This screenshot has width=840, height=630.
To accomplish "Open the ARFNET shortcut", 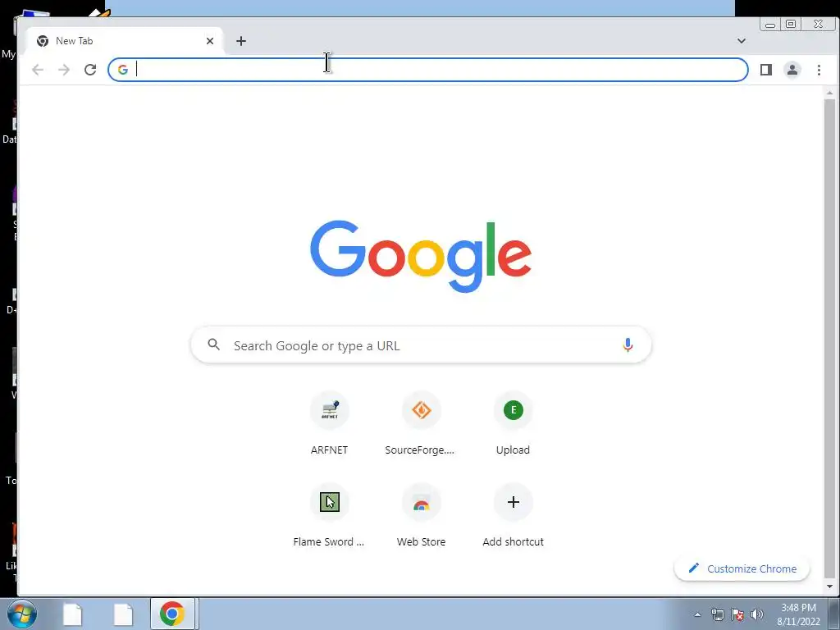I will point(330,423).
